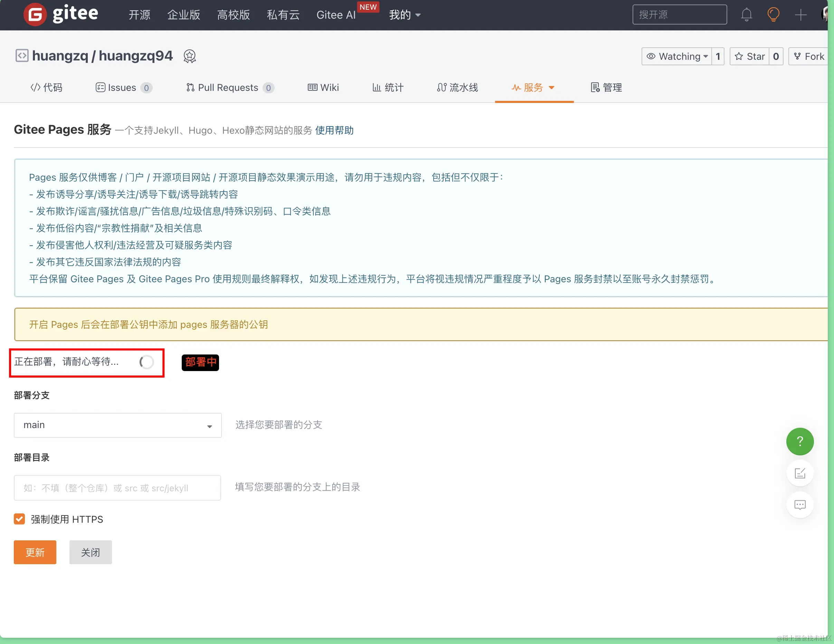Click the floating edit feedback icon

800,473
